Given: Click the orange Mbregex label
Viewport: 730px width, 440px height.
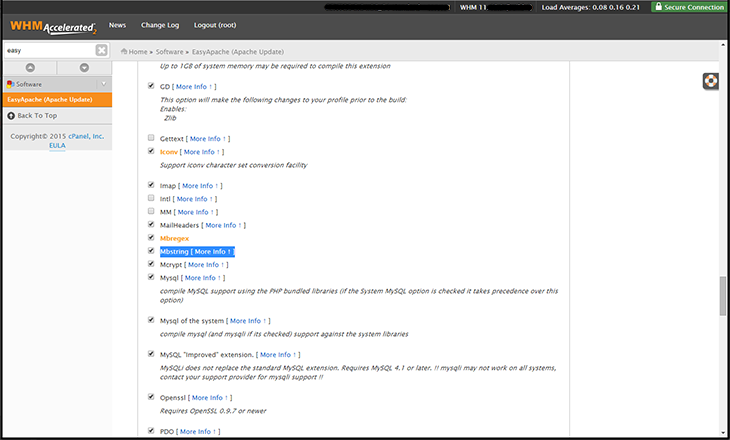Looking at the screenshot, I should coord(175,238).
